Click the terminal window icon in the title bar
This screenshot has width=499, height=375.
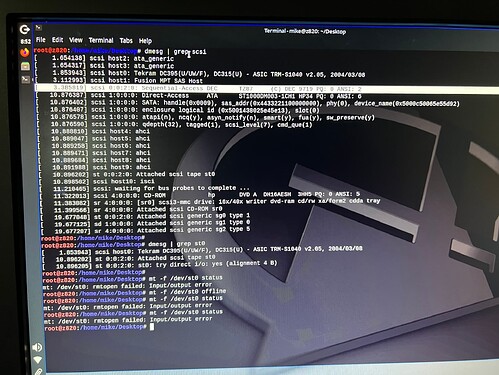coord(39,28)
